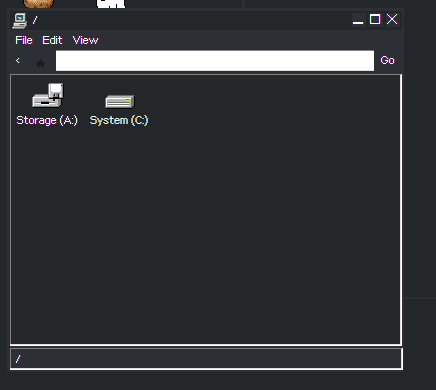Open the Edit menu

tap(52, 40)
